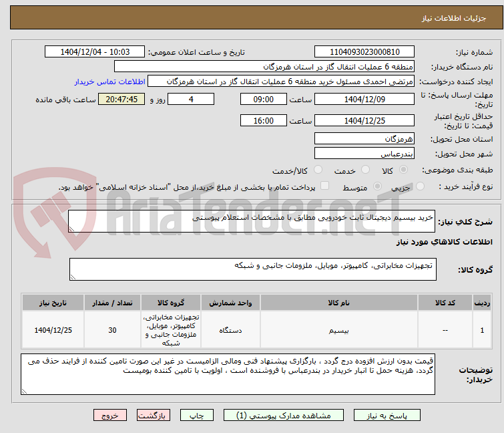Click the response deadline date 1404/12/09

tap(364, 99)
